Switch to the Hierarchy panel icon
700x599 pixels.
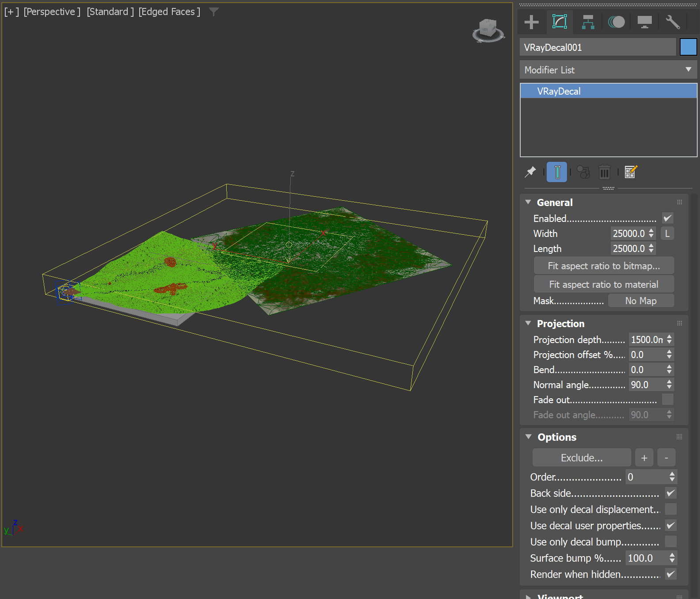[588, 22]
